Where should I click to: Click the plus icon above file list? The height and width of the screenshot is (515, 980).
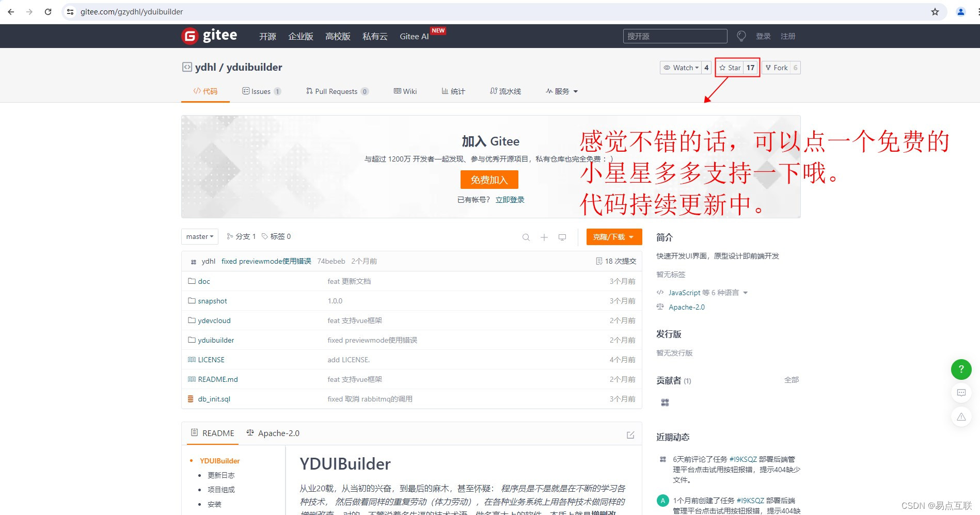(x=544, y=237)
